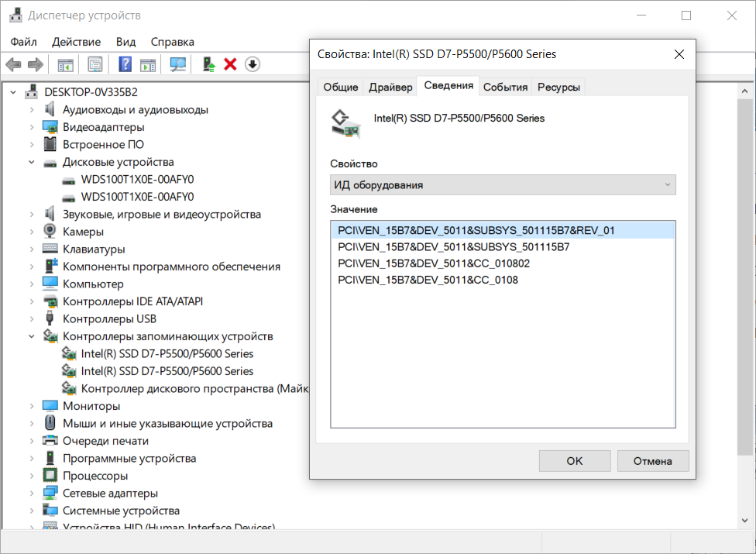The image size is (756, 554).
Task: Switch to the Драйвер tab
Action: click(x=390, y=88)
